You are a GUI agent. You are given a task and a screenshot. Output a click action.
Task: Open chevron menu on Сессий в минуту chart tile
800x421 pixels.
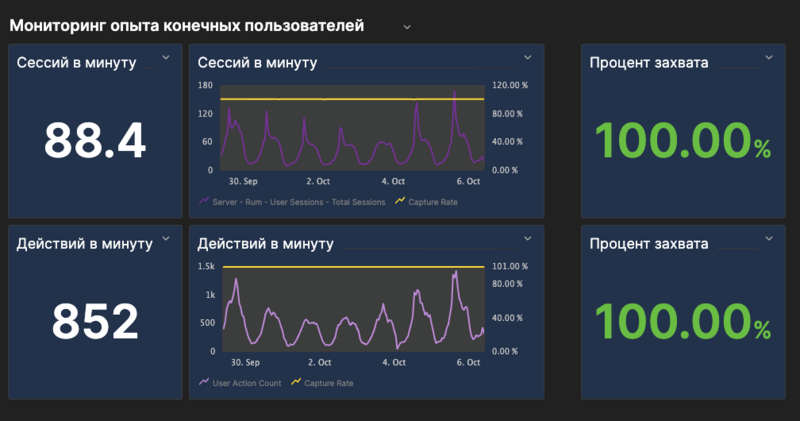pyautogui.click(x=528, y=59)
